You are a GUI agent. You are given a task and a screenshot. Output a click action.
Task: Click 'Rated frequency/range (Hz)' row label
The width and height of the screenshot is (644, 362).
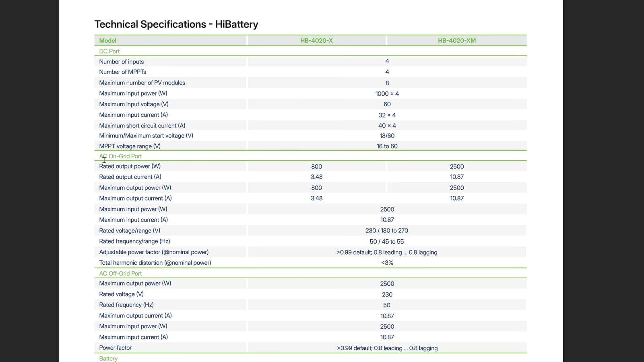click(134, 241)
